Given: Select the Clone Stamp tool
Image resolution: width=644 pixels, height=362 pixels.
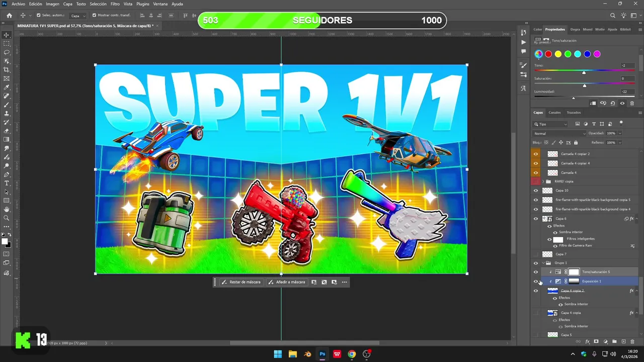Looking at the screenshot, I should point(7,113).
